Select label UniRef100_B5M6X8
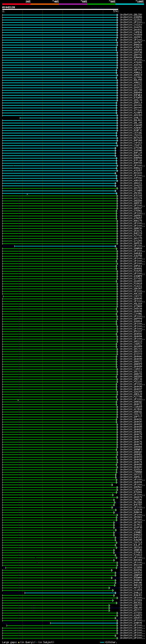The height and width of the screenshot is (644, 146). [x=131, y=45]
